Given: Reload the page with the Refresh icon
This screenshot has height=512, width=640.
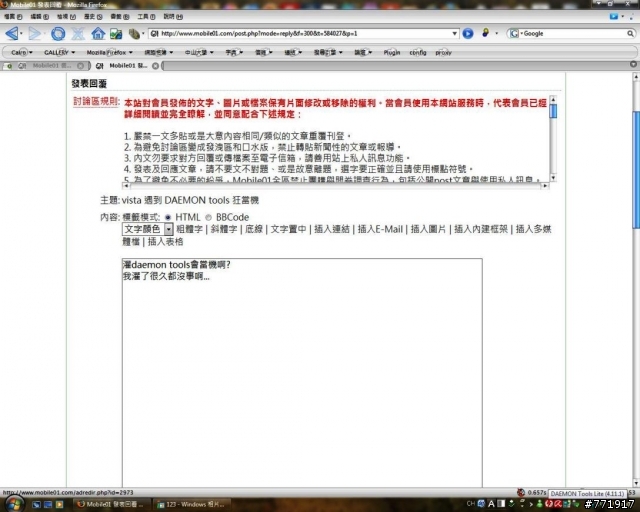Looking at the screenshot, I should coord(58,33).
